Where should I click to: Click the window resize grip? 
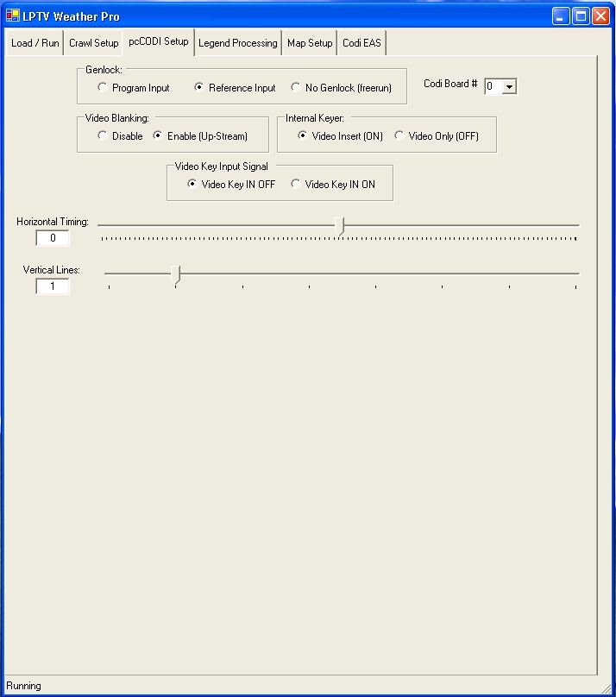pos(607,688)
